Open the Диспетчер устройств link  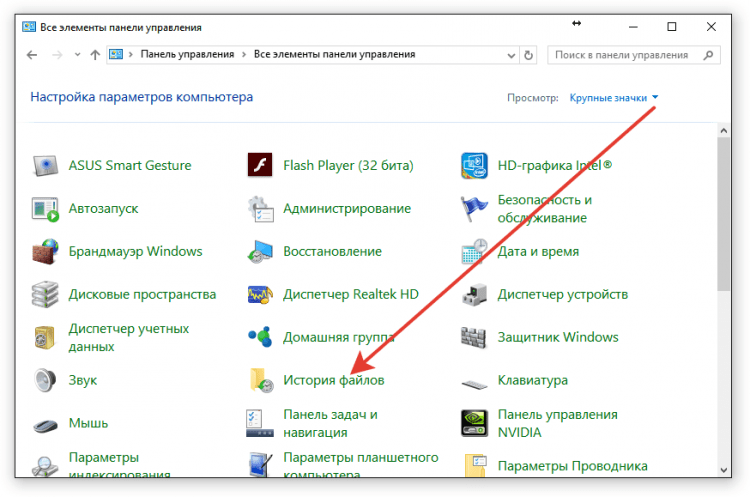(562, 295)
